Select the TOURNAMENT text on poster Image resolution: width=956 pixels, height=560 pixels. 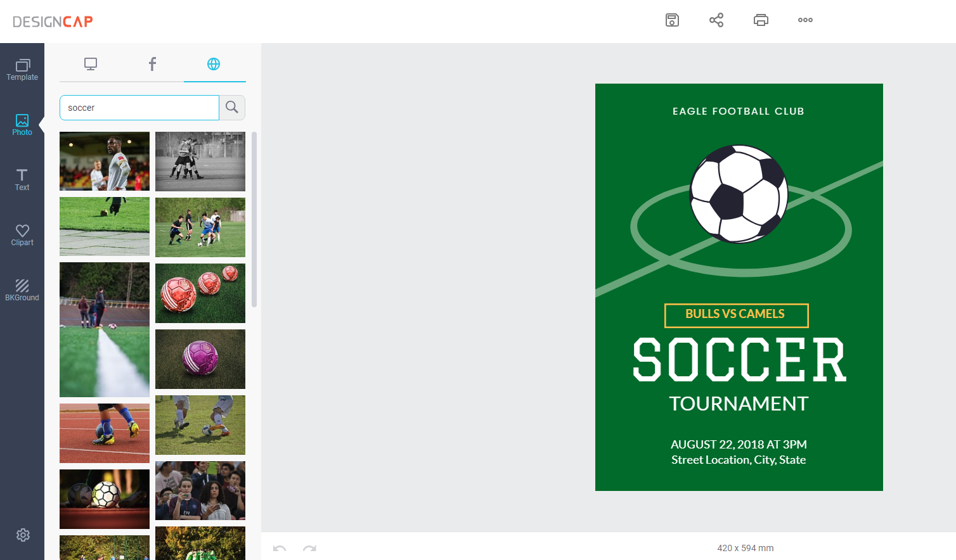(x=739, y=404)
